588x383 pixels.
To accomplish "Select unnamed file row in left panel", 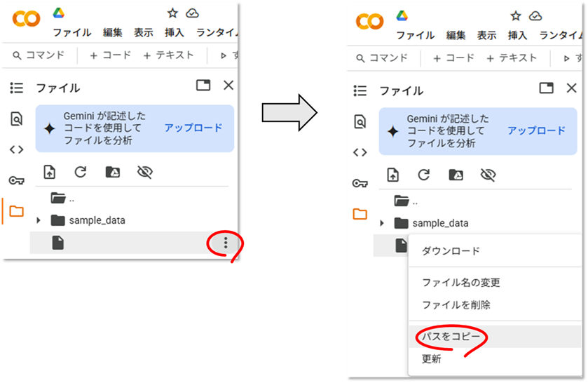I will tap(133, 243).
